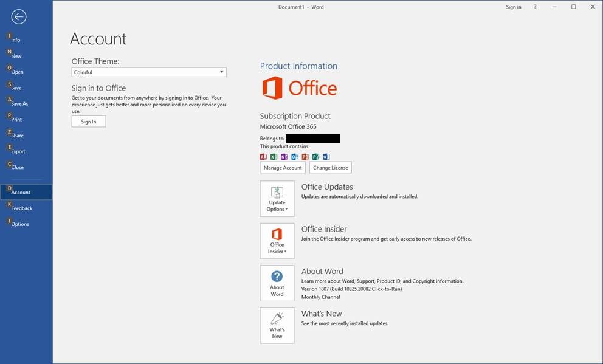603x364 pixels.
Task: Expand the Update Options dropdown button
Action: [277, 199]
